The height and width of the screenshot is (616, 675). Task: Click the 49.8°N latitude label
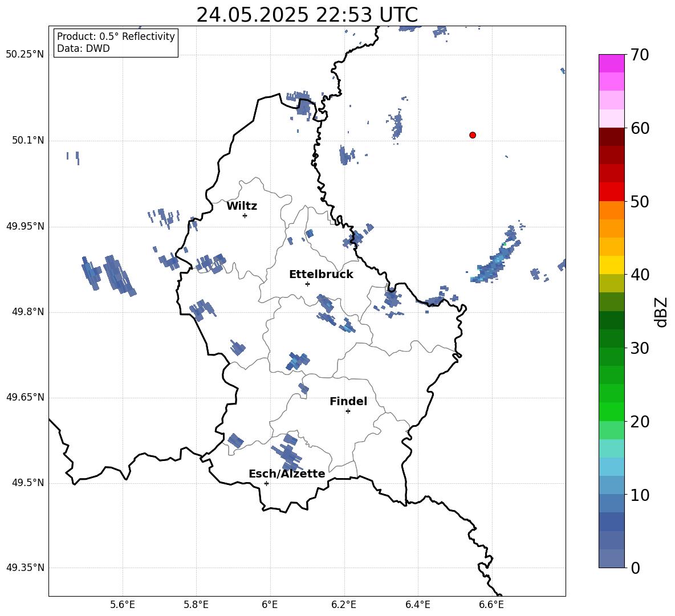[28, 312]
